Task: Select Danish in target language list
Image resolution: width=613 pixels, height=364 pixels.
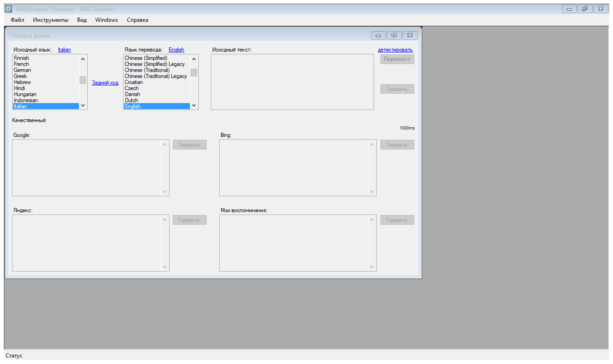Action: pyautogui.click(x=157, y=94)
